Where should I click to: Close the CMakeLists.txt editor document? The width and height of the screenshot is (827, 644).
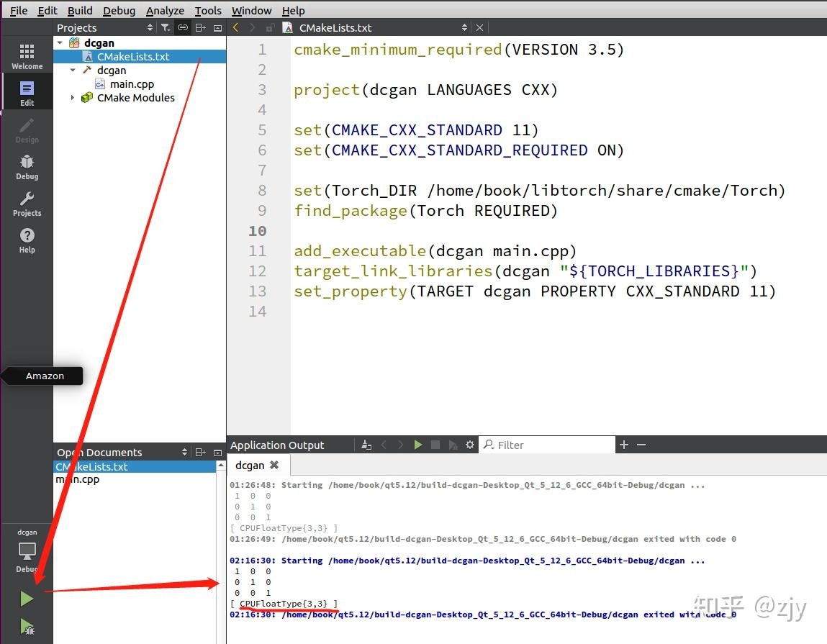pyautogui.click(x=479, y=27)
